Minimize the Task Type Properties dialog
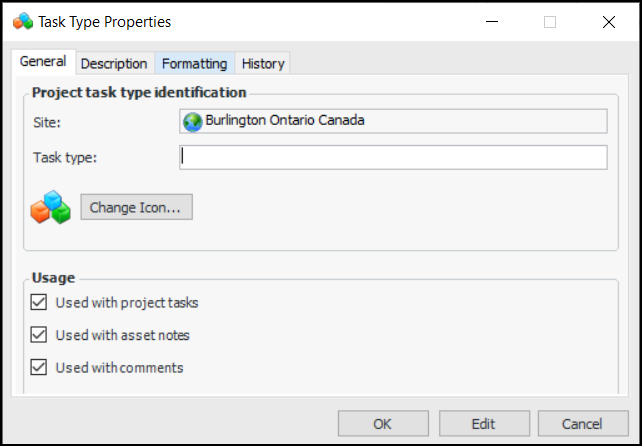This screenshot has width=642, height=446. (x=491, y=21)
